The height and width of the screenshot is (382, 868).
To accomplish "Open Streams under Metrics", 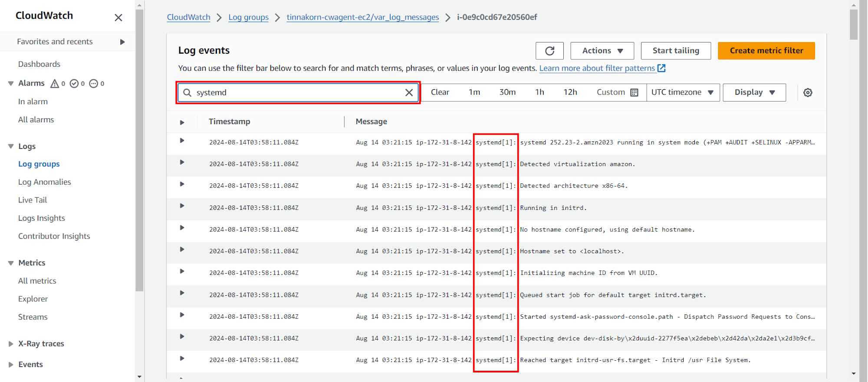I will pos(33,317).
